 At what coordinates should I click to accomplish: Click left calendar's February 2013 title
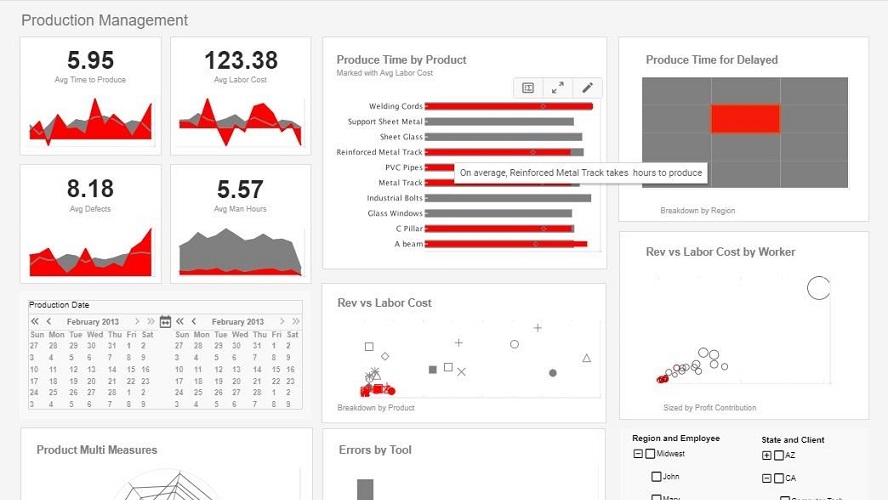pyautogui.click(x=93, y=322)
